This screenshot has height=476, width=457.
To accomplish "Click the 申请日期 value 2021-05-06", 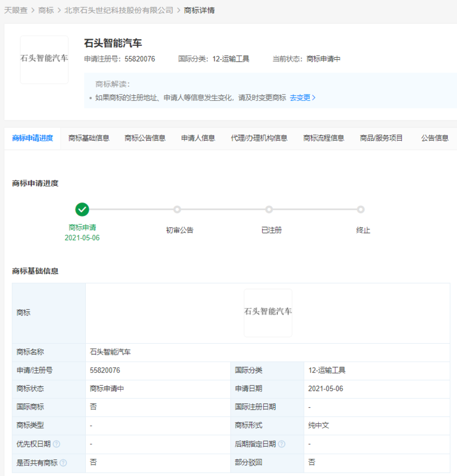I will (325, 389).
